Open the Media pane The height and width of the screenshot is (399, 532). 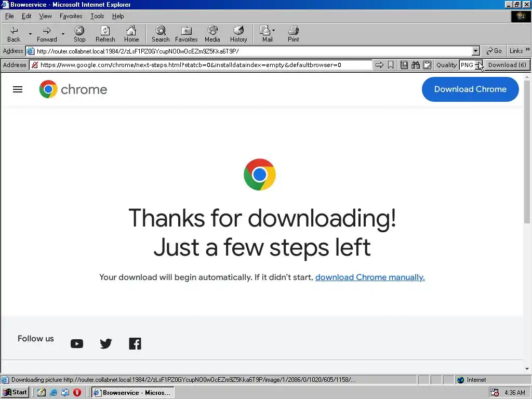pyautogui.click(x=212, y=34)
